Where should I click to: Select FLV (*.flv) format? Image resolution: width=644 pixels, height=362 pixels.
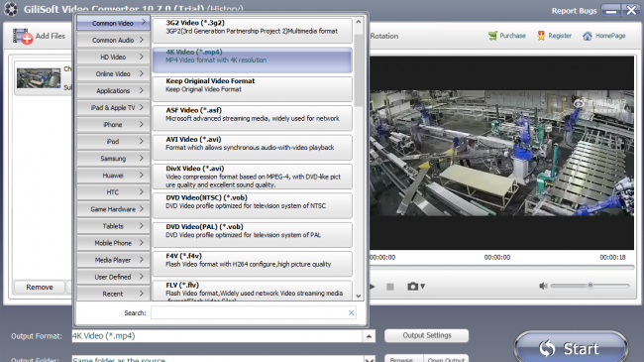point(253,291)
